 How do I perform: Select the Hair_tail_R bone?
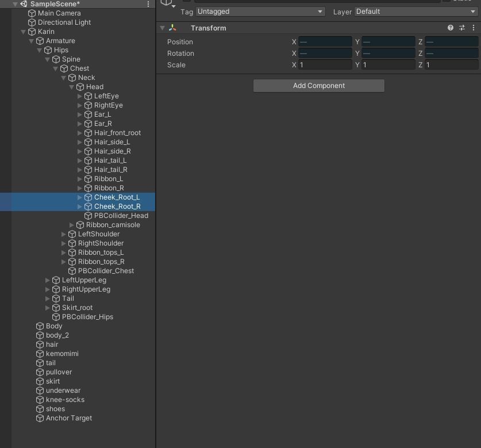[111, 170]
